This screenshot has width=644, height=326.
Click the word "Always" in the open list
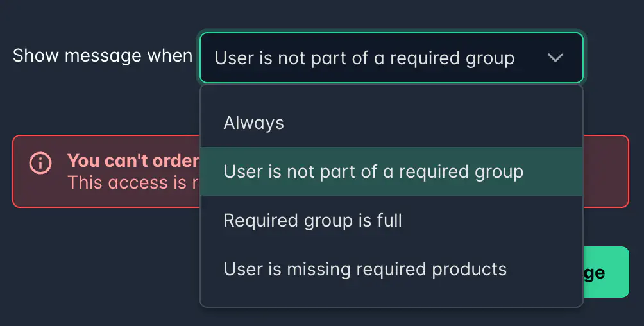pyautogui.click(x=254, y=123)
